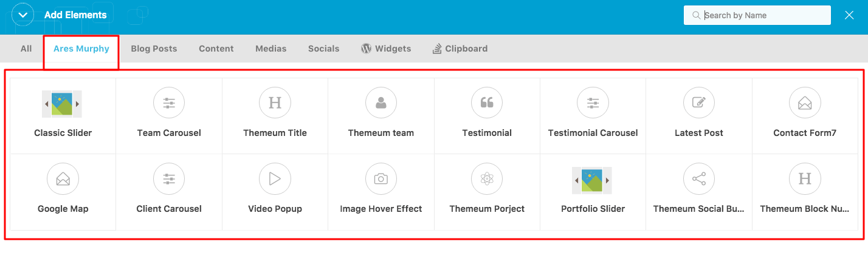This screenshot has width=868, height=261.
Task: Add the Team Carousel element
Action: 169,115
